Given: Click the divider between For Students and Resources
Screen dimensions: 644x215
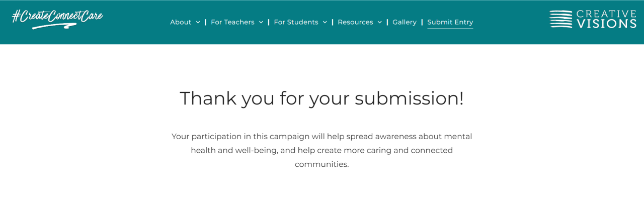Looking at the screenshot, I should [332, 22].
